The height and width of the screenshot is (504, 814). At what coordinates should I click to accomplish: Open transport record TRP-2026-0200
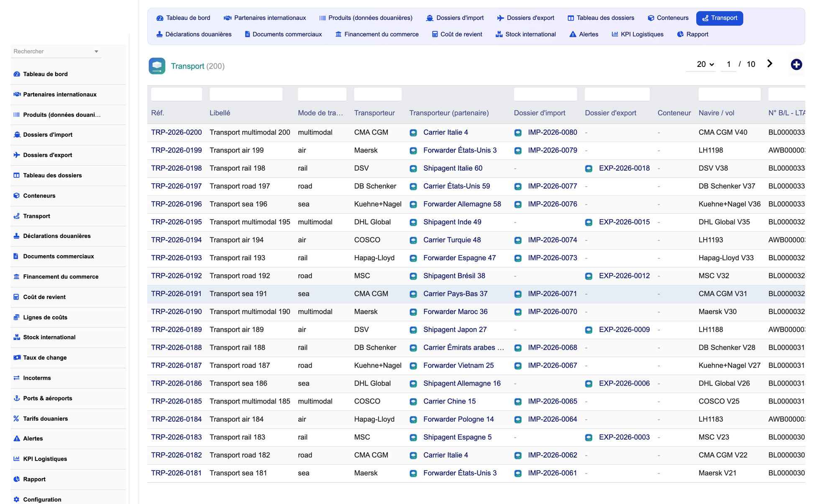pos(177,132)
